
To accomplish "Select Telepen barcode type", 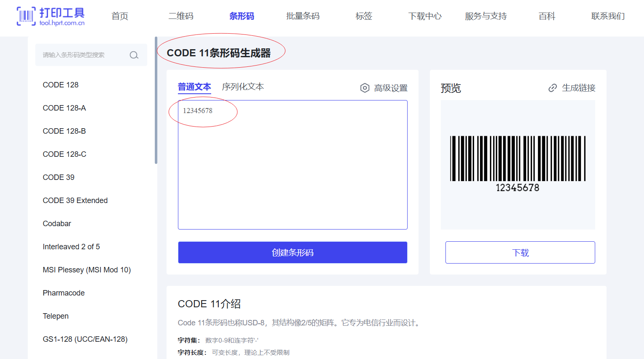I will point(56,316).
